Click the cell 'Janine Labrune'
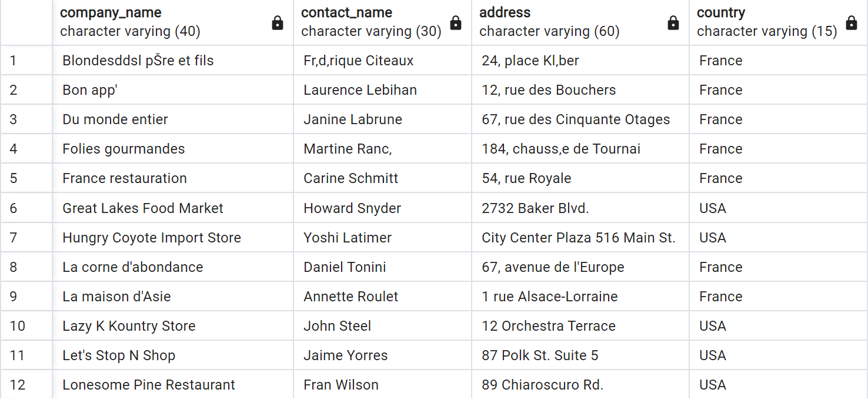Screen dimensions: 868x399 pos(382,119)
